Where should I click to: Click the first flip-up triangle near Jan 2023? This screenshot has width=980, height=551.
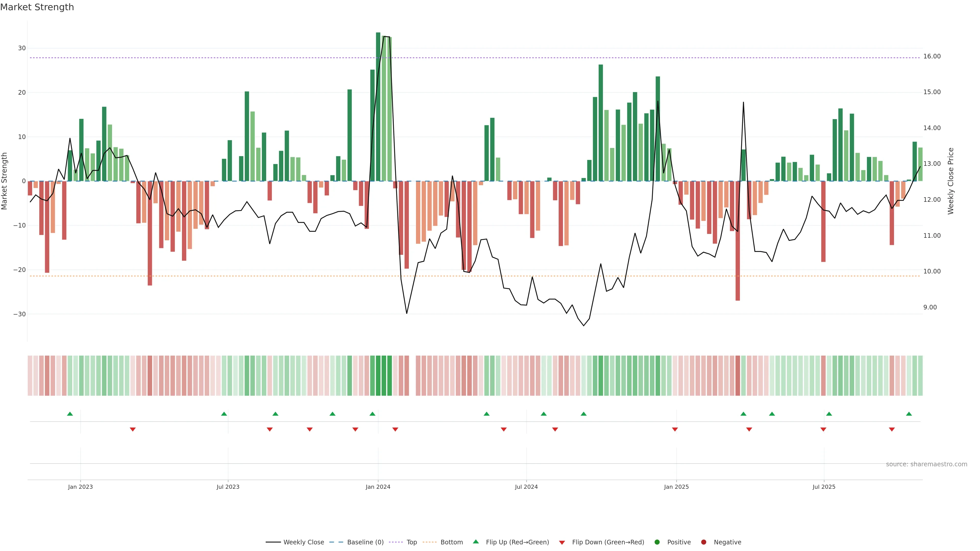70,414
